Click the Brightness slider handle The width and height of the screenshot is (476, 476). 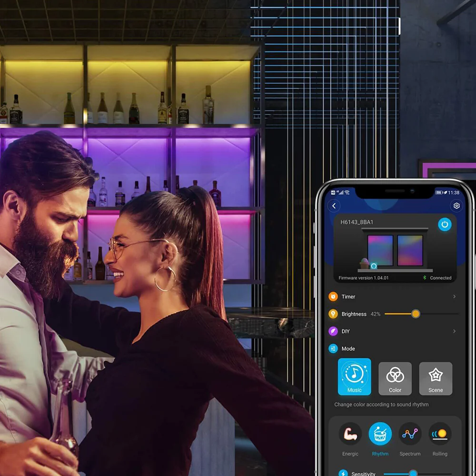[416, 314]
